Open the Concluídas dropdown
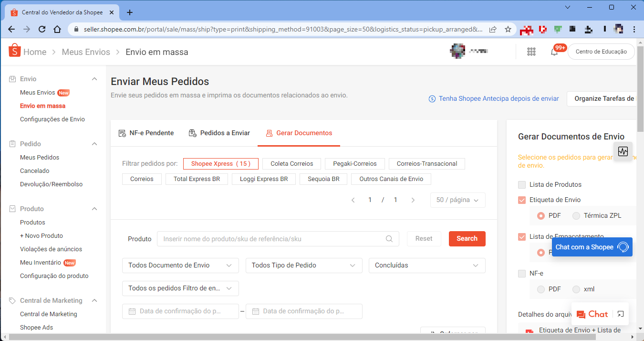The height and width of the screenshot is (341, 644). [427, 266]
